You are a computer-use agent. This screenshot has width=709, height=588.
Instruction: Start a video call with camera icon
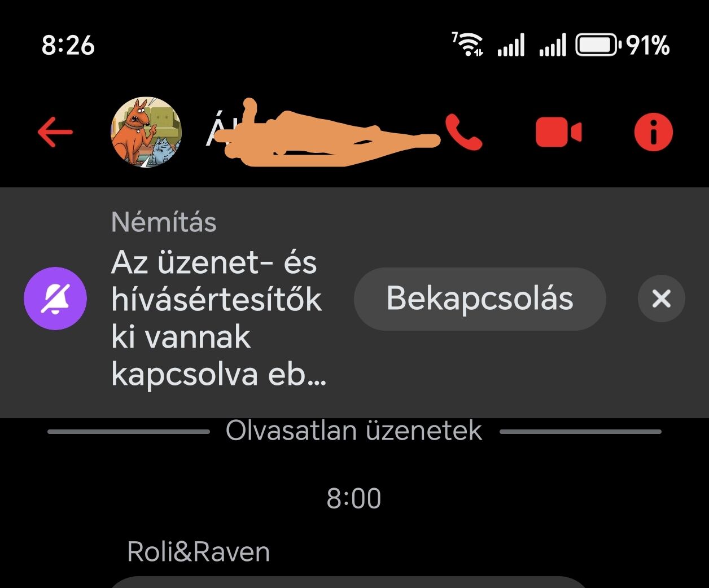558,133
